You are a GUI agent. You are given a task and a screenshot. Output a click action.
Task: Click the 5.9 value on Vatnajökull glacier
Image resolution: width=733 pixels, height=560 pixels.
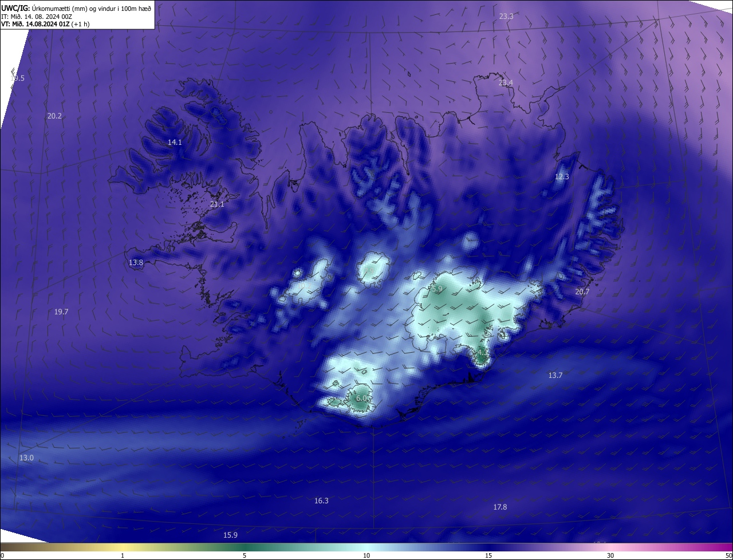[x=437, y=290]
